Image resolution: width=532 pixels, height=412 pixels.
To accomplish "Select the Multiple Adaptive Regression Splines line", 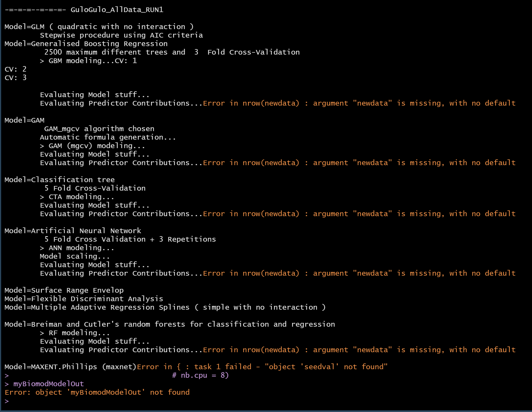I will coord(165,307).
